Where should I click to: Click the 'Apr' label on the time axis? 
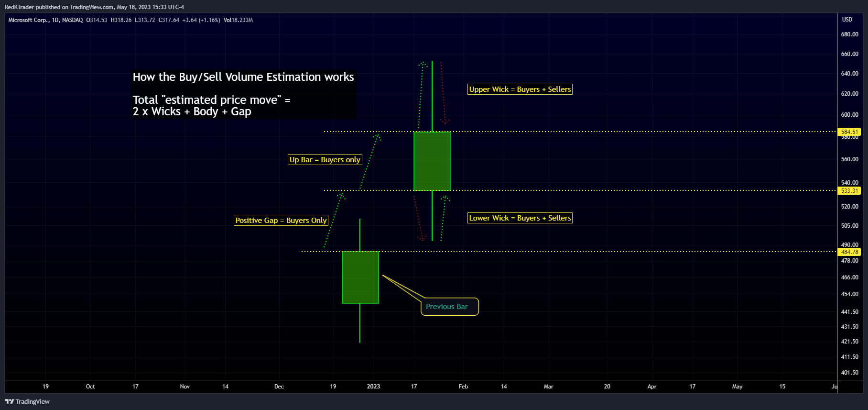coord(652,387)
